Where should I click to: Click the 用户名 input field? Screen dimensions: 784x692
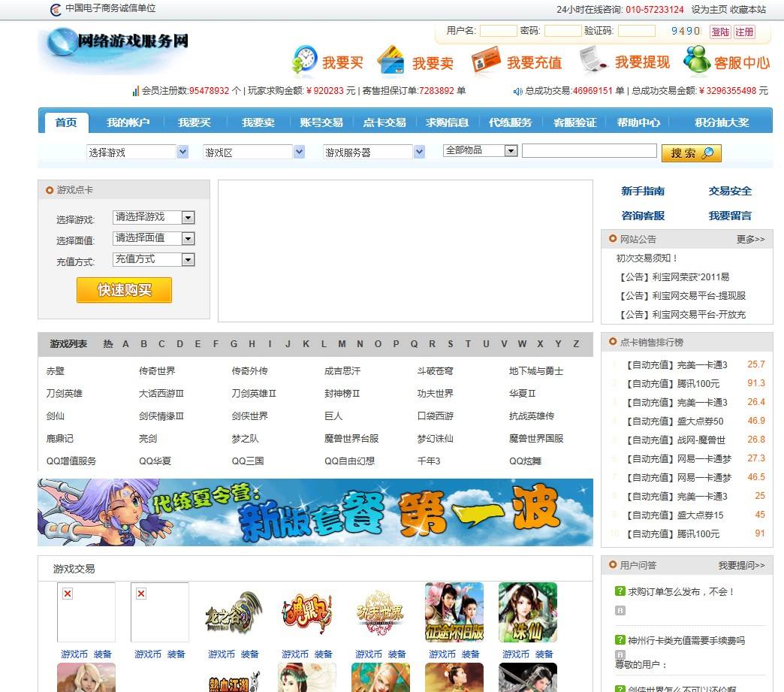click(498, 31)
